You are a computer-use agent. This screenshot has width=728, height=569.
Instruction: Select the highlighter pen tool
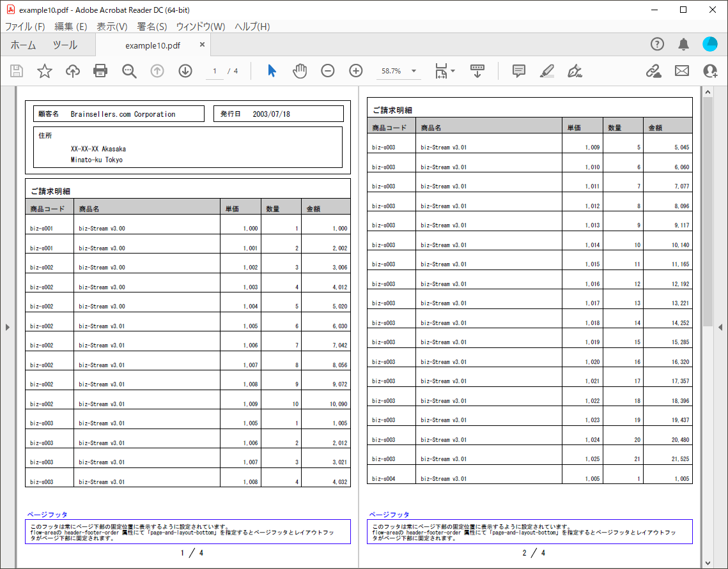coord(547,71)
